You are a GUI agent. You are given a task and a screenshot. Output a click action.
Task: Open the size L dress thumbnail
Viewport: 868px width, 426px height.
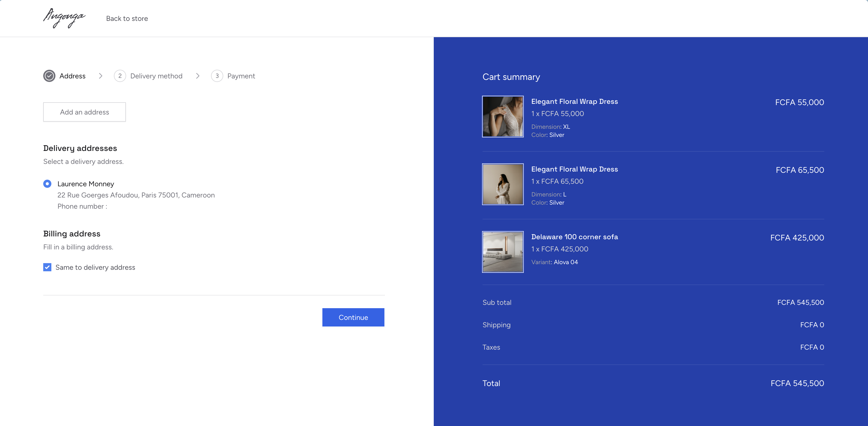click(x=503, y=184)
